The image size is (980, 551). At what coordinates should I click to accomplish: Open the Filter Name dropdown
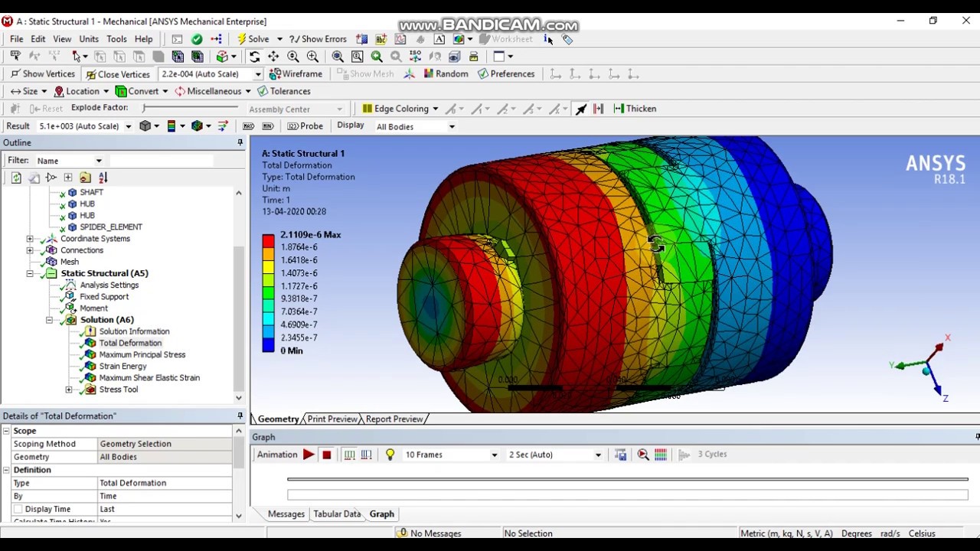point(99,161)
